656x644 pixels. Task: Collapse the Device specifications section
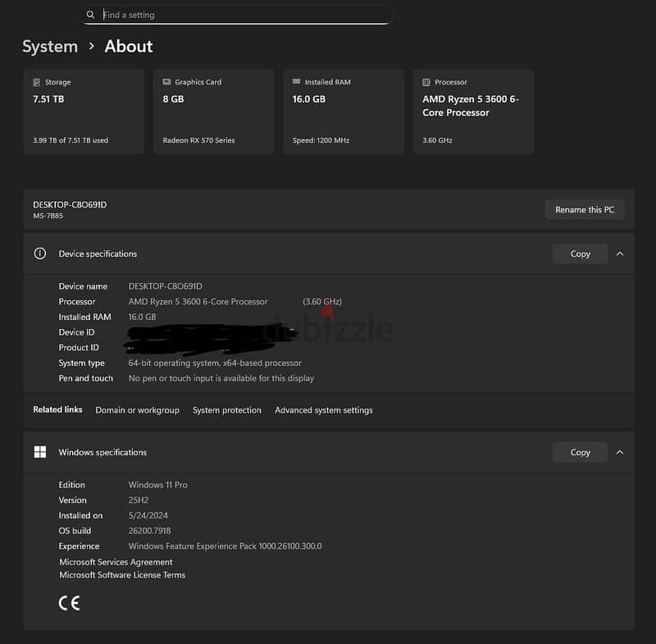(620, 253)
